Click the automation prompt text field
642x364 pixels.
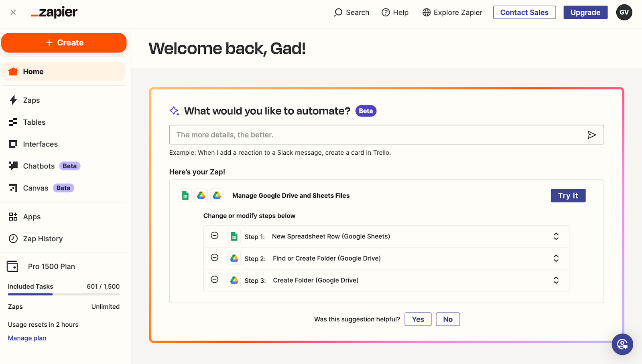[x=386, y=135]
